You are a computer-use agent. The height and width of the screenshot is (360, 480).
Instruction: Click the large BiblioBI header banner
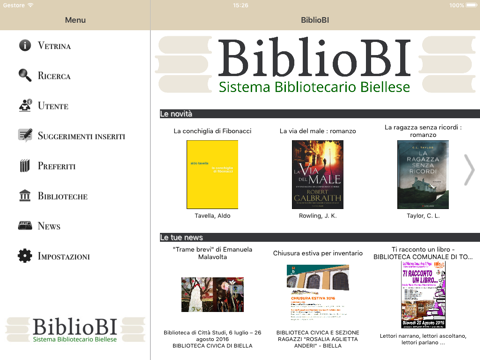click(x=315, y=65)
